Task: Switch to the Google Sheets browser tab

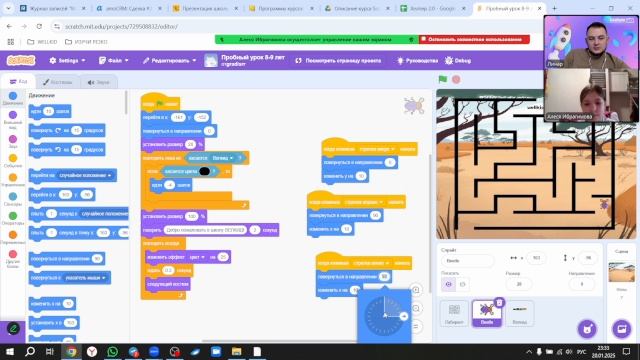Action: [433, 8]
